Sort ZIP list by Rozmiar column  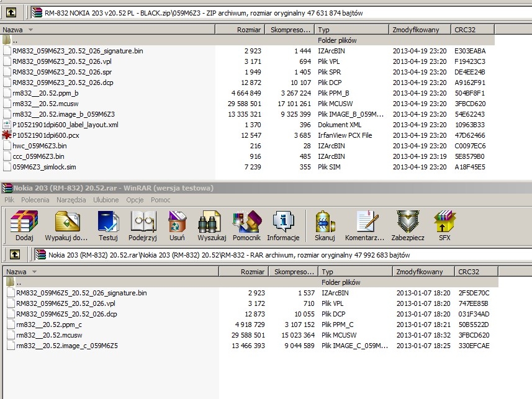(240, 30)
